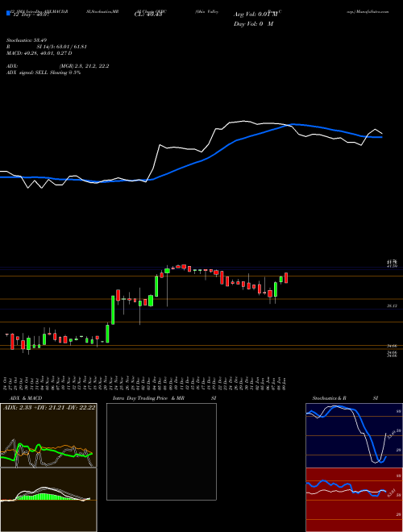Click the 38.12 price axis label
Viewport: 403px width, 532px height.
392,306
